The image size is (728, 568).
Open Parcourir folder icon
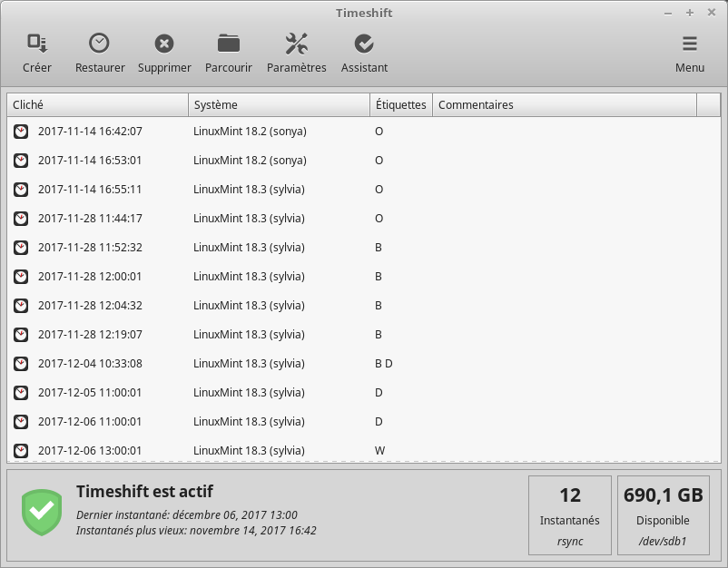[229, 44]
